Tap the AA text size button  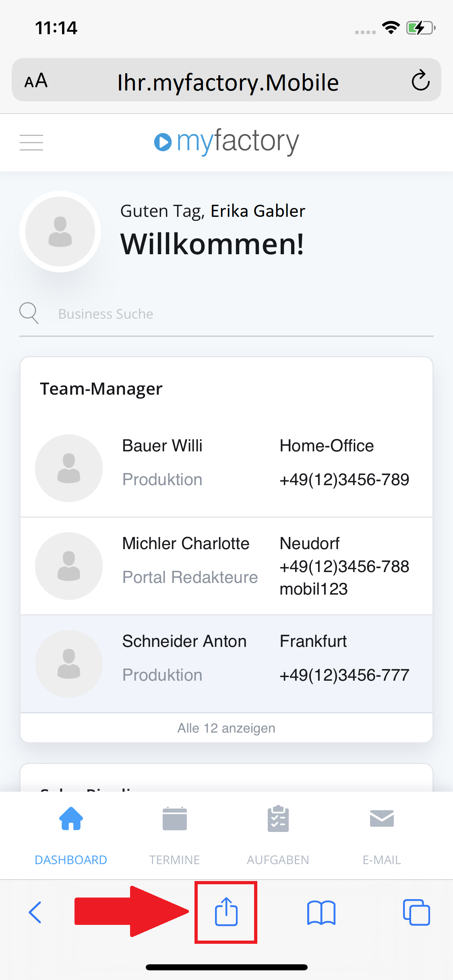pos(36,81)
